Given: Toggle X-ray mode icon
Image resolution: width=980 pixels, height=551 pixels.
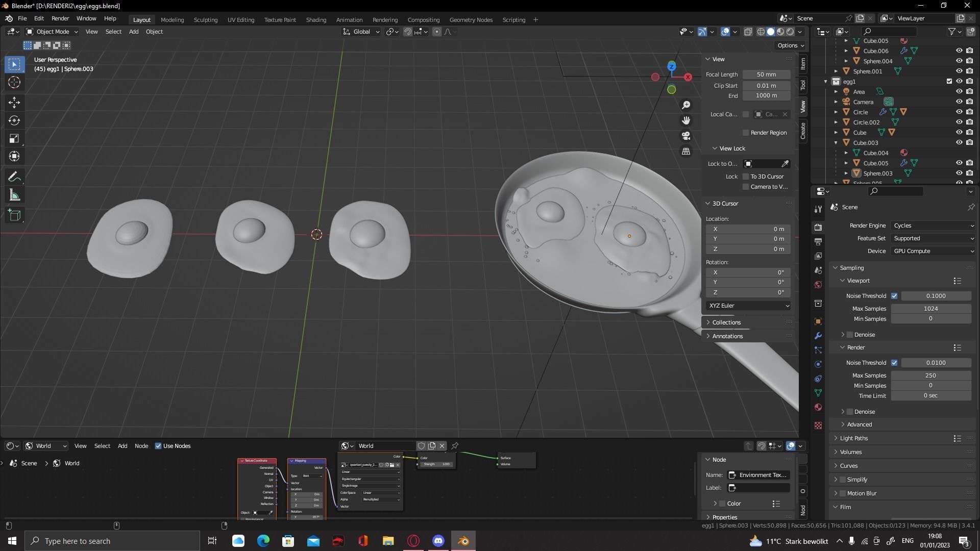Looking at the screenshot, I should 748,32.
